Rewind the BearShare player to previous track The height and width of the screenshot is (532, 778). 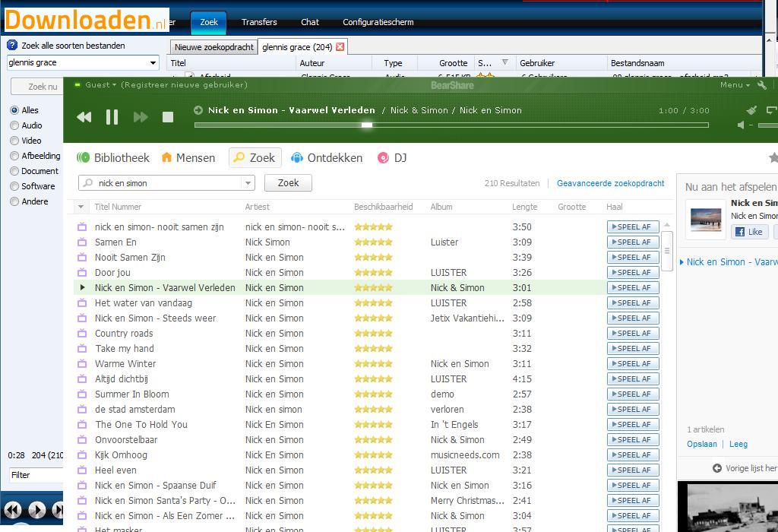click(84, 117)
